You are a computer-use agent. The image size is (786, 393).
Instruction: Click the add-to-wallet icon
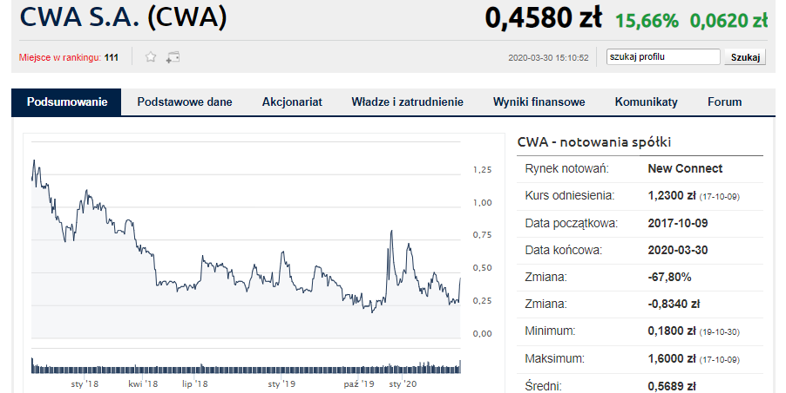[x=173, y=57]
